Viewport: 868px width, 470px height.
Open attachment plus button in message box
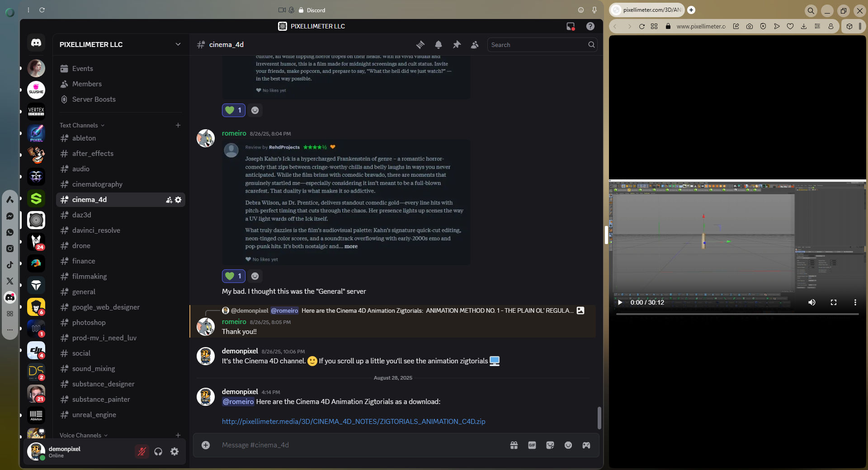coord(206,445)
